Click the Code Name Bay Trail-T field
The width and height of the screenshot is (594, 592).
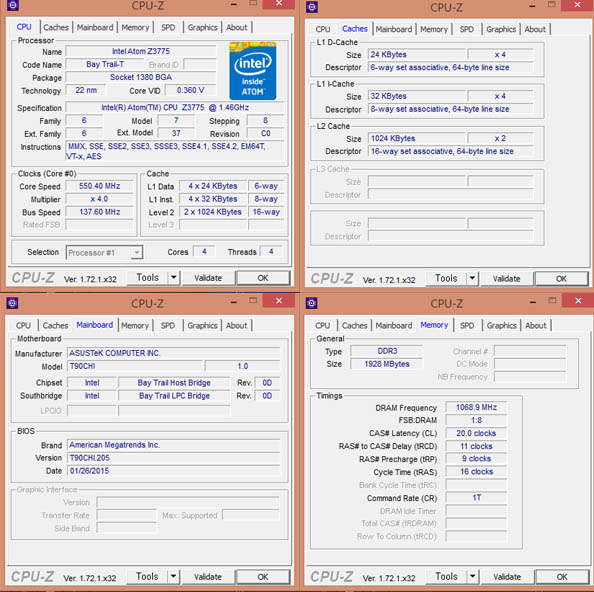click(x=105, y=64)
